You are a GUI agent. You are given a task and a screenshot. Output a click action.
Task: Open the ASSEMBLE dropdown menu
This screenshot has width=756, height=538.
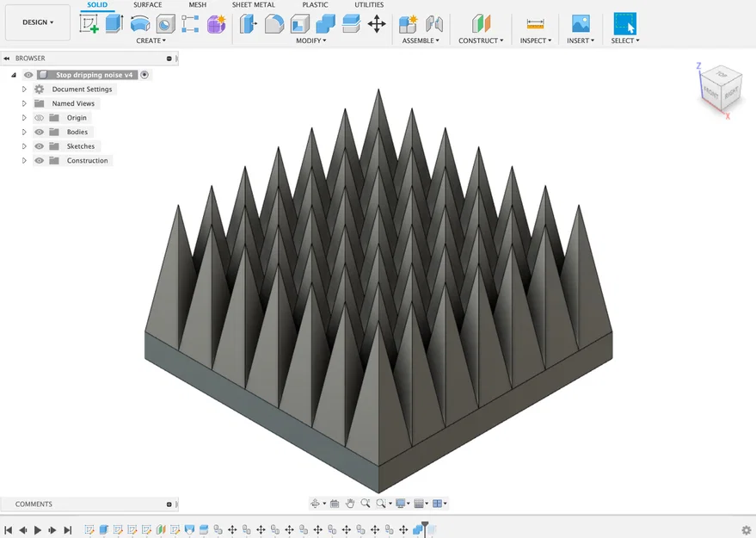point(421,40)
